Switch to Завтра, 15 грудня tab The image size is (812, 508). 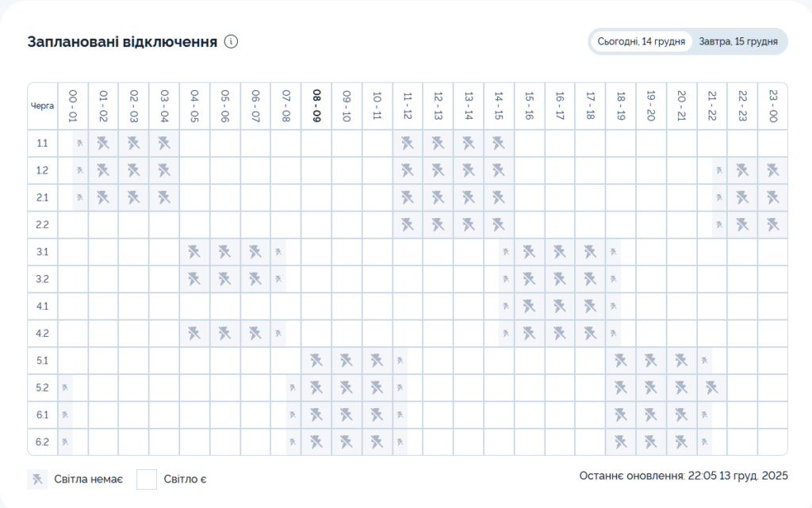pos(737,42)
